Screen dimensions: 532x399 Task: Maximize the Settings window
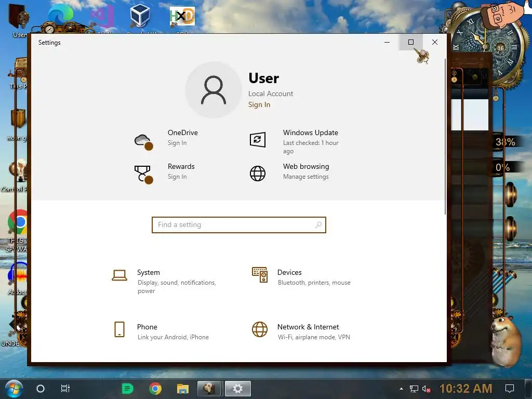tap(411, 42)
